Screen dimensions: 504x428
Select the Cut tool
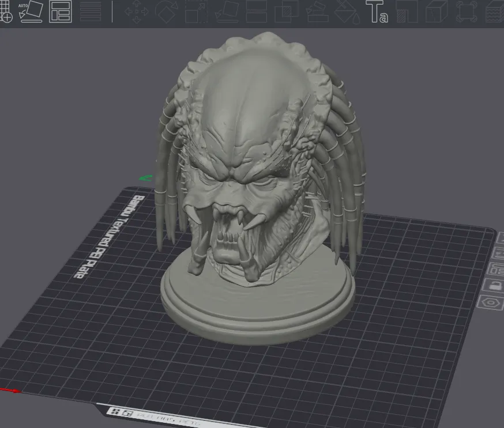257,12
